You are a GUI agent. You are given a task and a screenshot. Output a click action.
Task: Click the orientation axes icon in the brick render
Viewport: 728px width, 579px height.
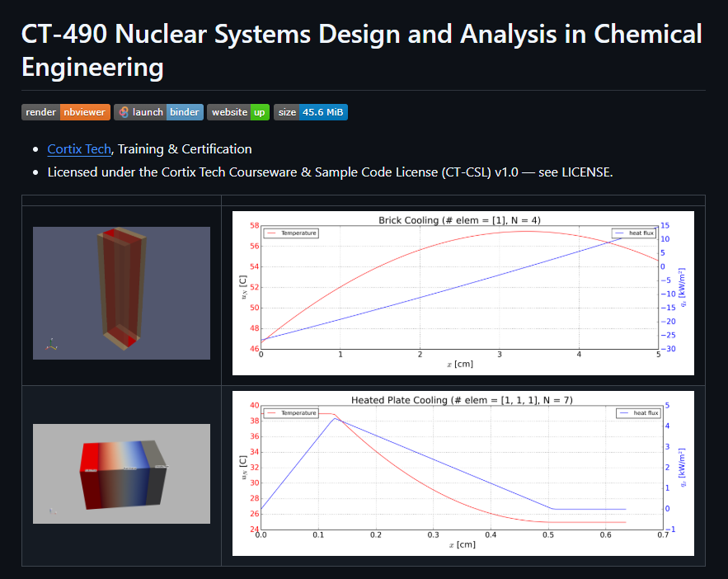(51, 345)
